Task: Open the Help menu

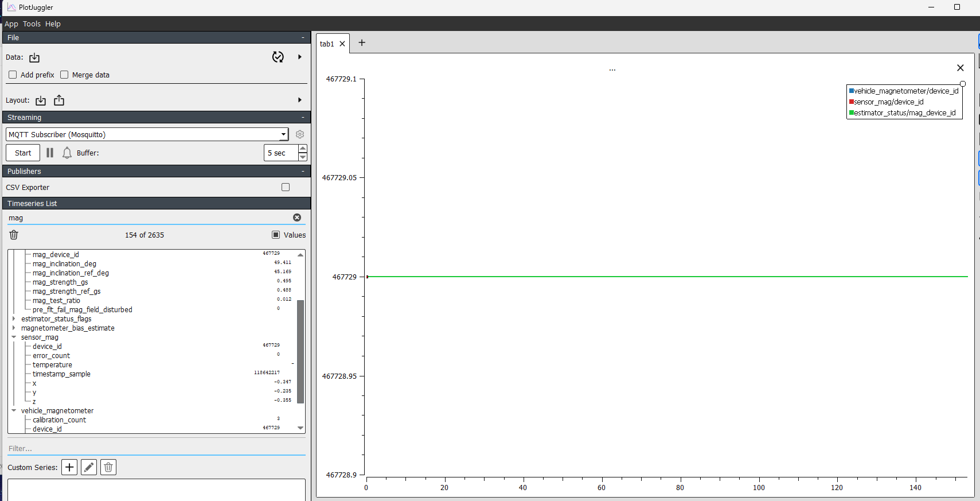Action: pos(53,24)
